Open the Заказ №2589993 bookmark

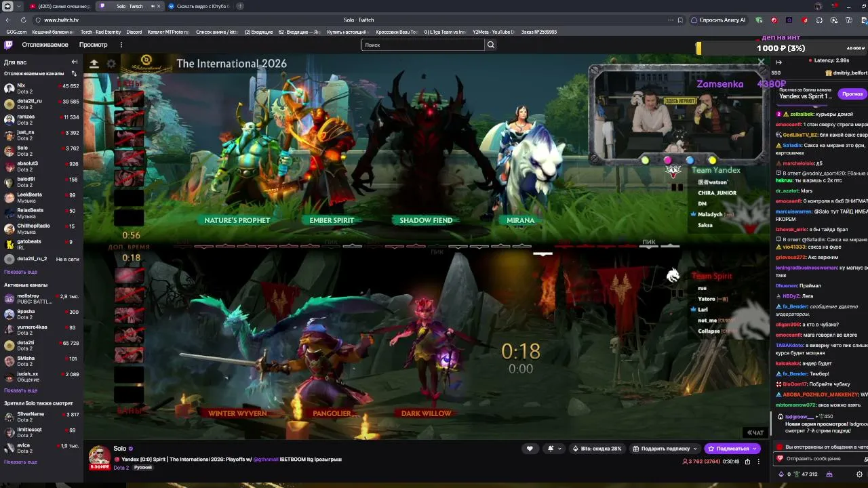click(539, 32)
